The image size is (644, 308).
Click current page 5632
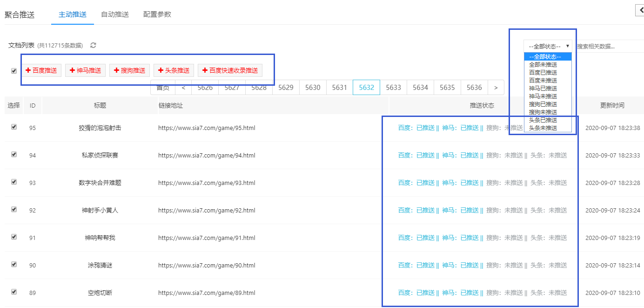[367, 88]
